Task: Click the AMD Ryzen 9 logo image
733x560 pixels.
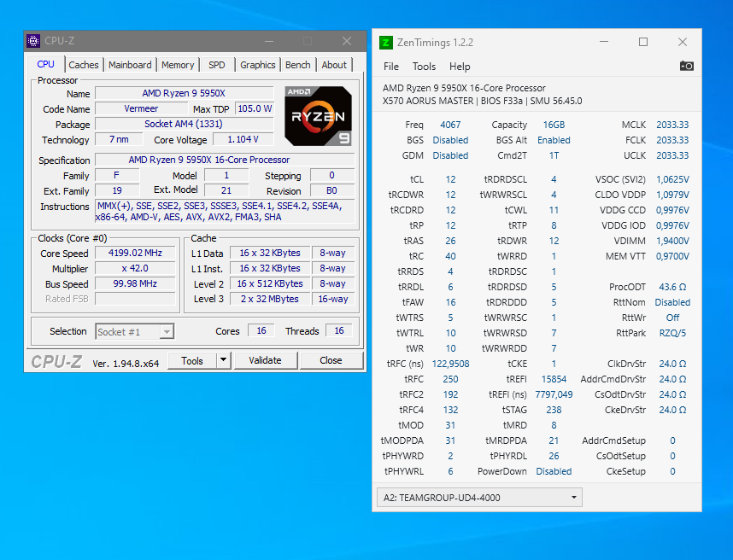Action: (x=319, y=116)
